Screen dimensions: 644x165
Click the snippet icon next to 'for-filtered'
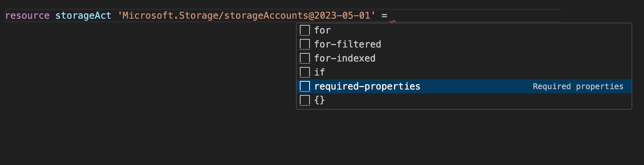point(305,44)
